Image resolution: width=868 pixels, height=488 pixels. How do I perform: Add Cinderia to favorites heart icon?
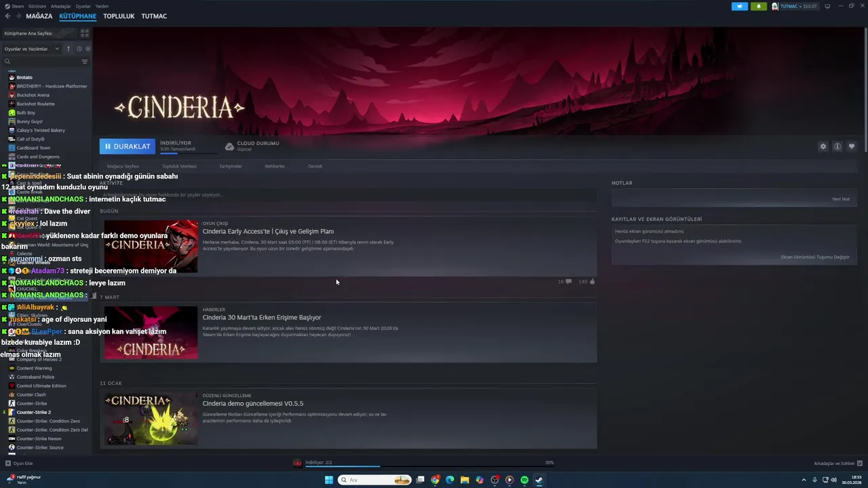click(x=852, y=146)
